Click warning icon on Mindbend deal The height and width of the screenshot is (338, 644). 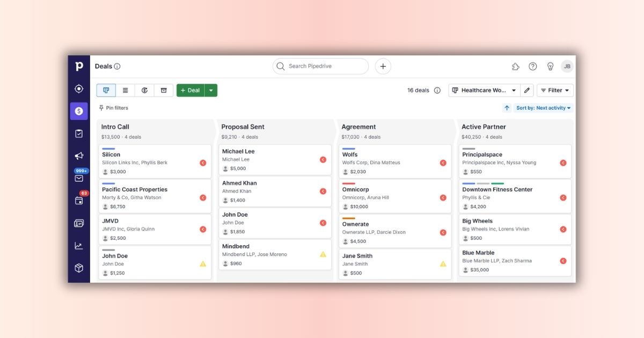click(x=323, y=254)
